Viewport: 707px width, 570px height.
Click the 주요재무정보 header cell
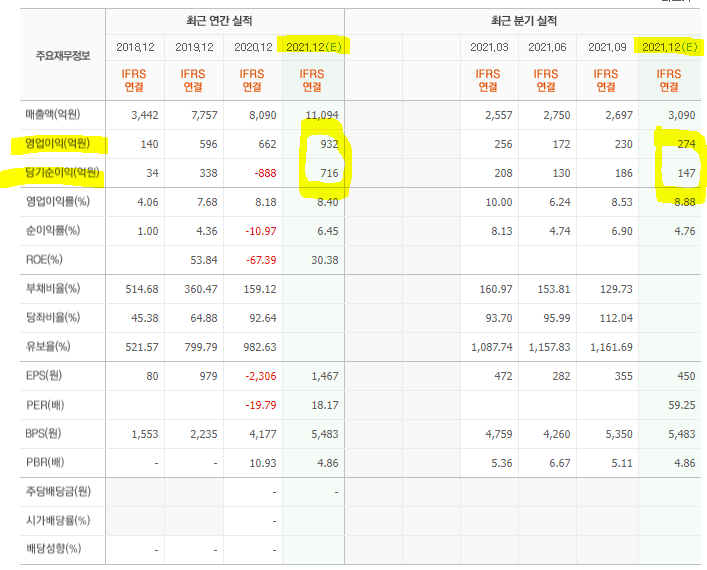click(x=63, y=55)
